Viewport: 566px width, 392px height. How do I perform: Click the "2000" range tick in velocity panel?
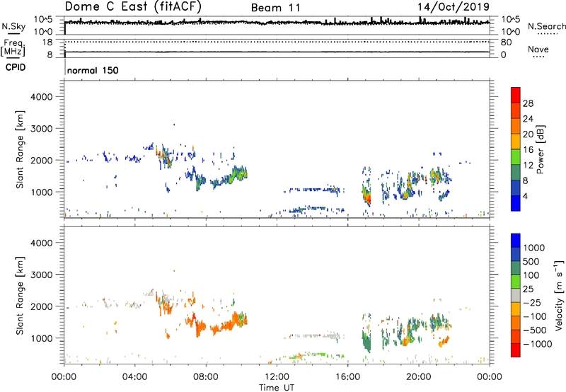pyautogui.click(x=41, y=306)
